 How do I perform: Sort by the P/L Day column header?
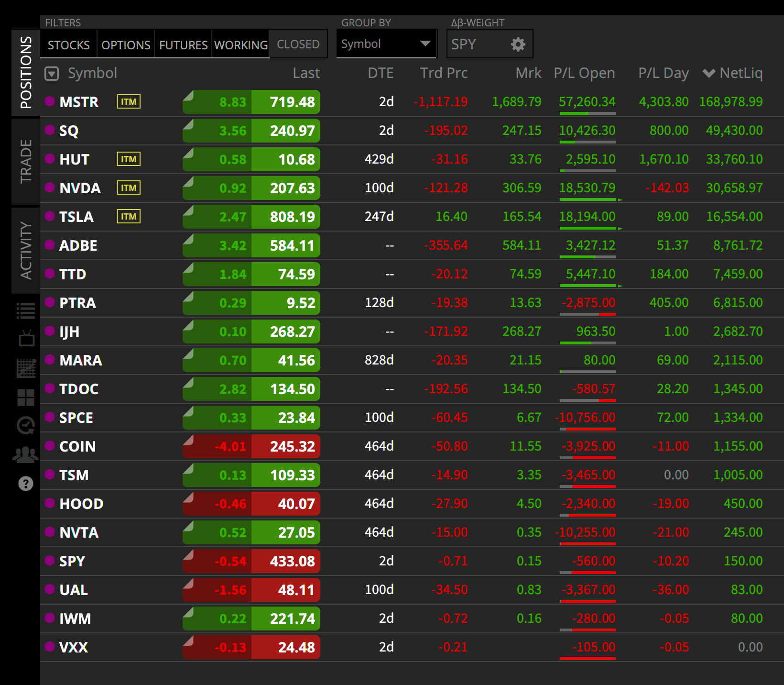(x=664, y=73)
